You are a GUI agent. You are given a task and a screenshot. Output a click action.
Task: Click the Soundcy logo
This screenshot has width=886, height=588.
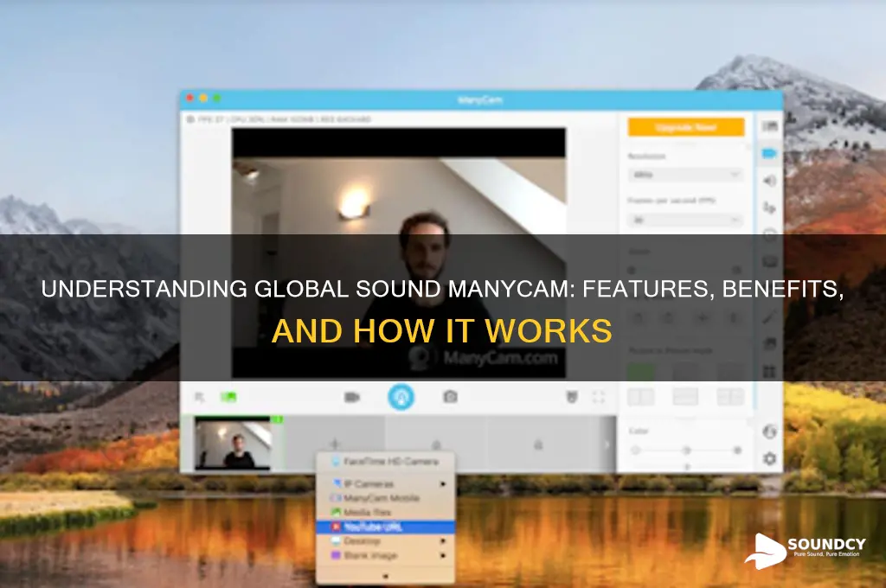click(x=806, y=550)
